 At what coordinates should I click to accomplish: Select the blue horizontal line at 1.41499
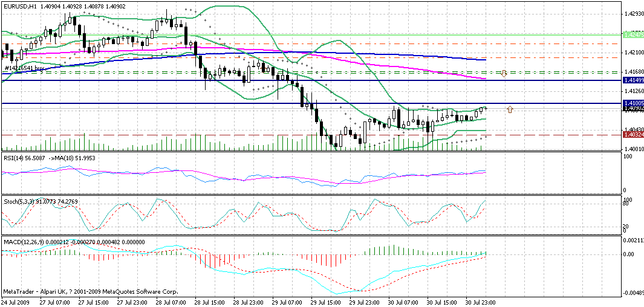coord(311,80)
